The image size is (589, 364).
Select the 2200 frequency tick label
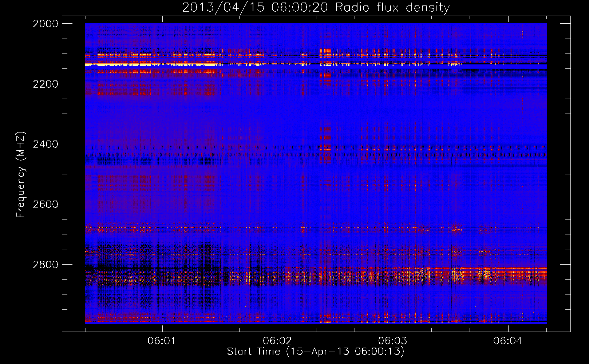(46, 84)
